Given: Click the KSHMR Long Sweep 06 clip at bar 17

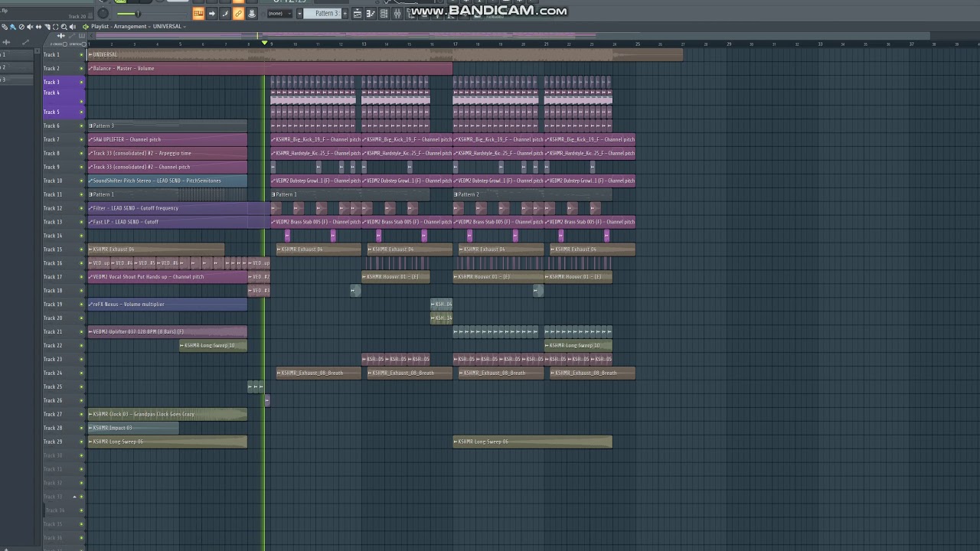Looking at the screenshot, I should 532,442.
